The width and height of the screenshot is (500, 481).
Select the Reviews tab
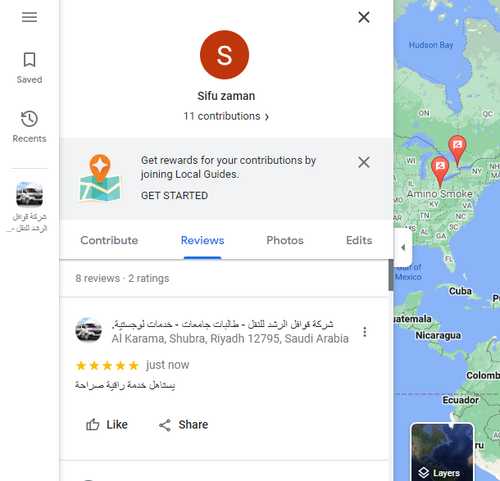coord(202,240)
